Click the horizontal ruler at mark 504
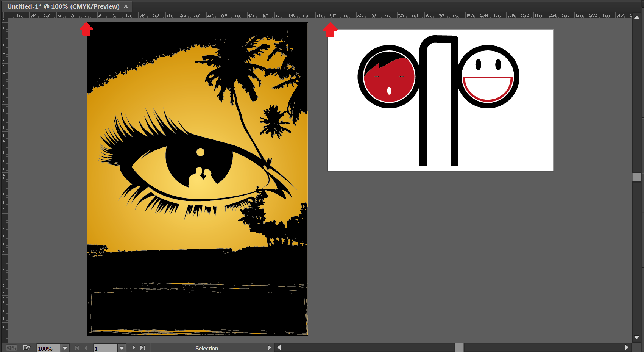Screen dimensions: 644x352 pyautogui.click(x=279, y=16)
